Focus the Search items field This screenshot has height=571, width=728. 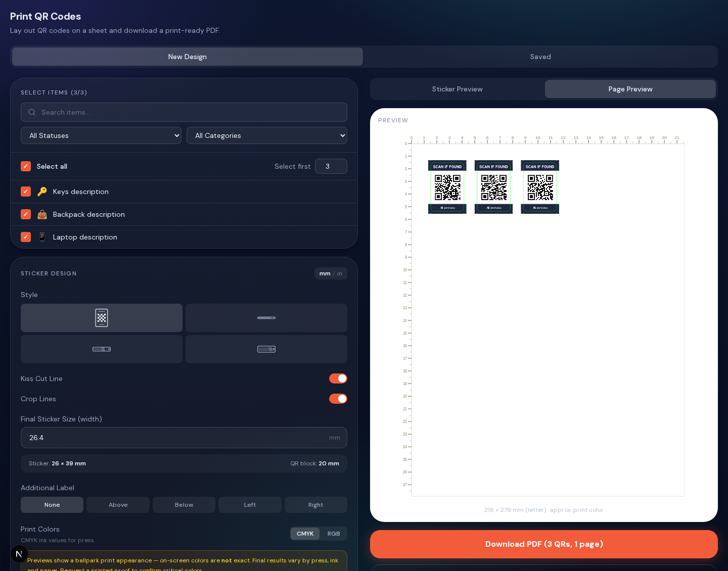(x=184, y=112)
